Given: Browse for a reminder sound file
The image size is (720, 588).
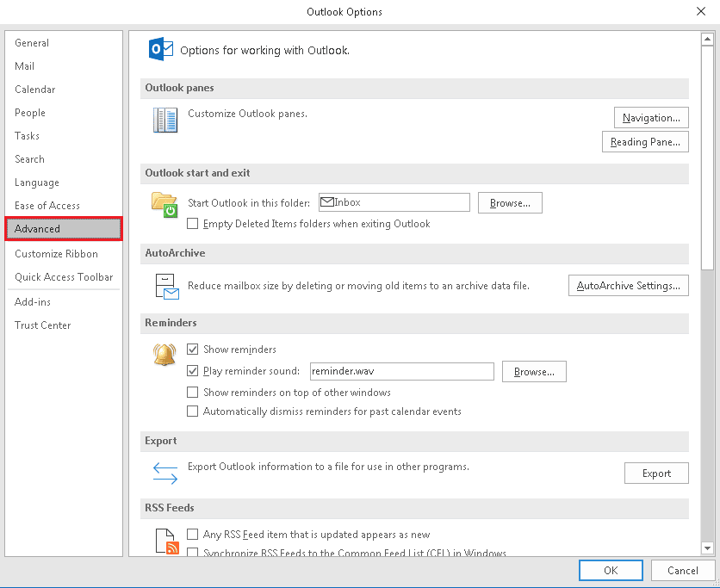Looking at the screenshot, I should [534, 371].
